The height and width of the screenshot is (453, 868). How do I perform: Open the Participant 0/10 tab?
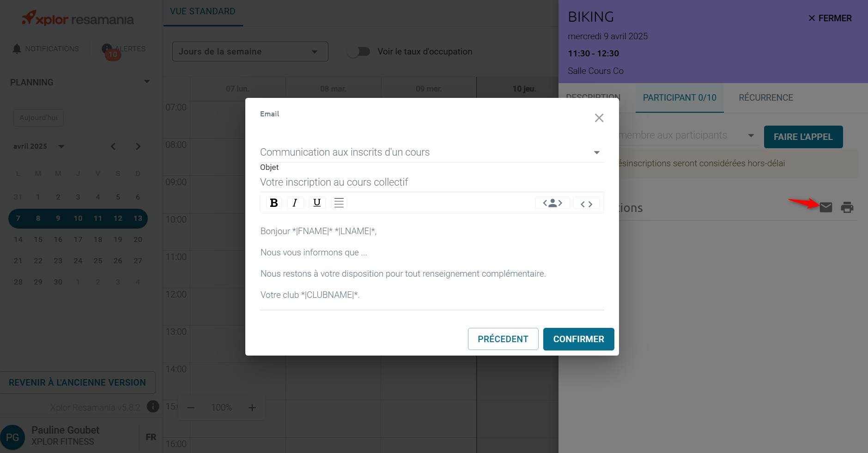click(679, 98)
